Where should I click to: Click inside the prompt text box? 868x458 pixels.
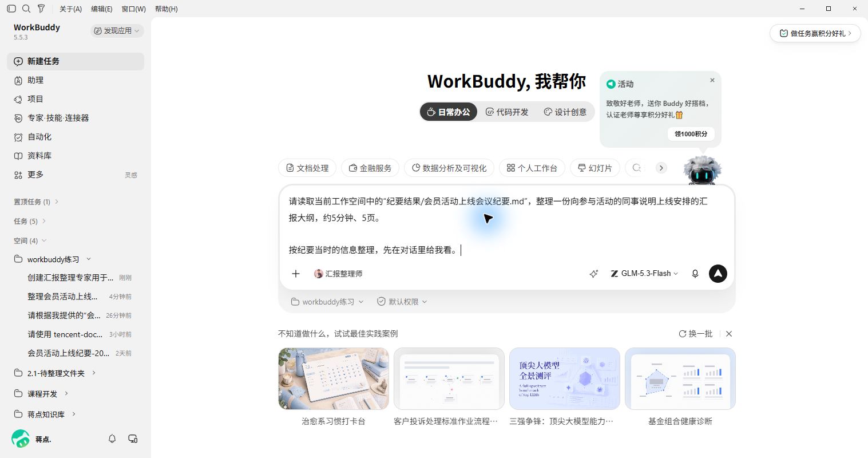(x=506, y=226)
